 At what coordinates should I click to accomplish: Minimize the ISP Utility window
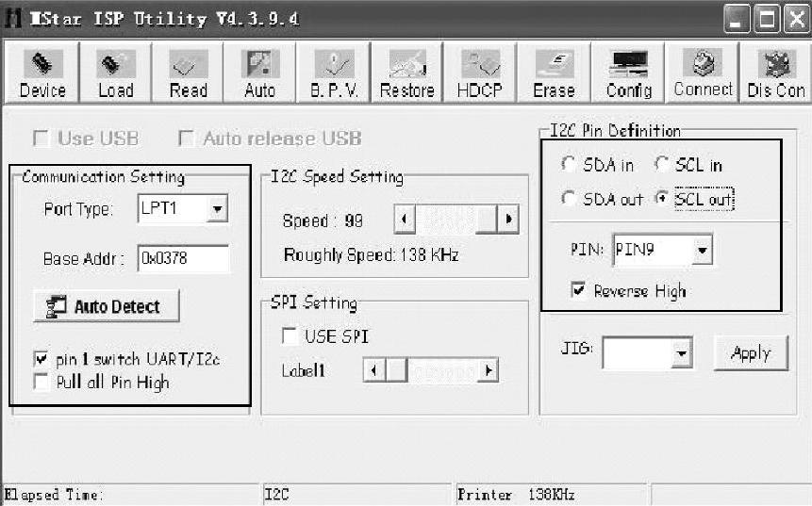point(736,19)
